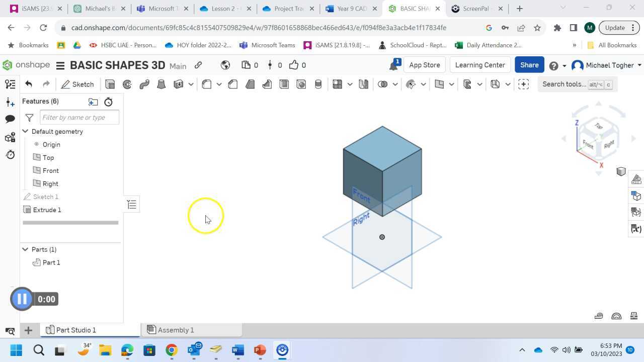The image size is (644, 362).
Task: Open the Versions and history panel
Action: (x=10, y=155)
